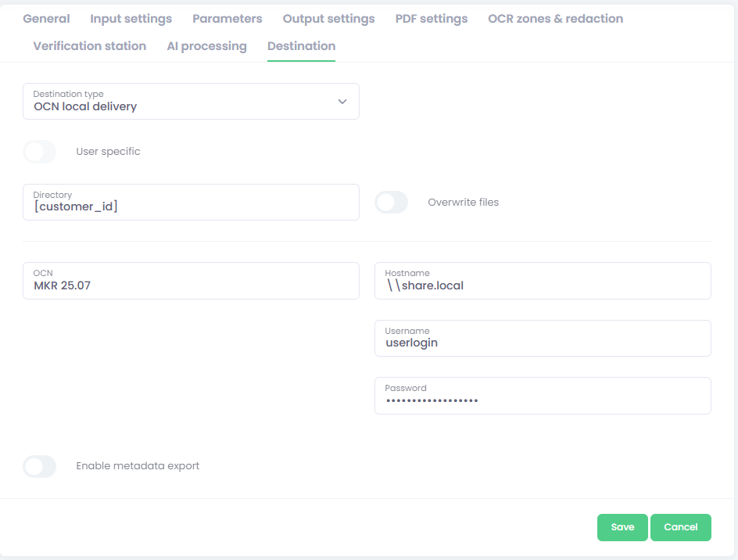Switch to Input settings tab
Screen dimensions: 738x560
[131, 19]
